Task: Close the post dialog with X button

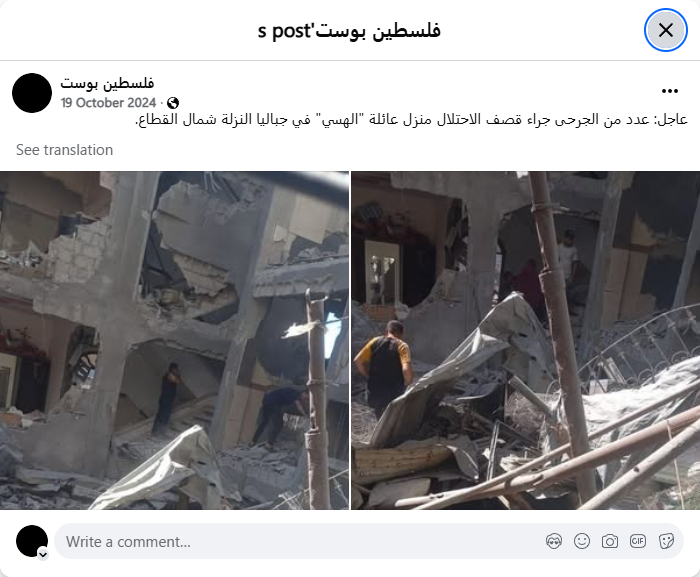Action: click(665, 30)
